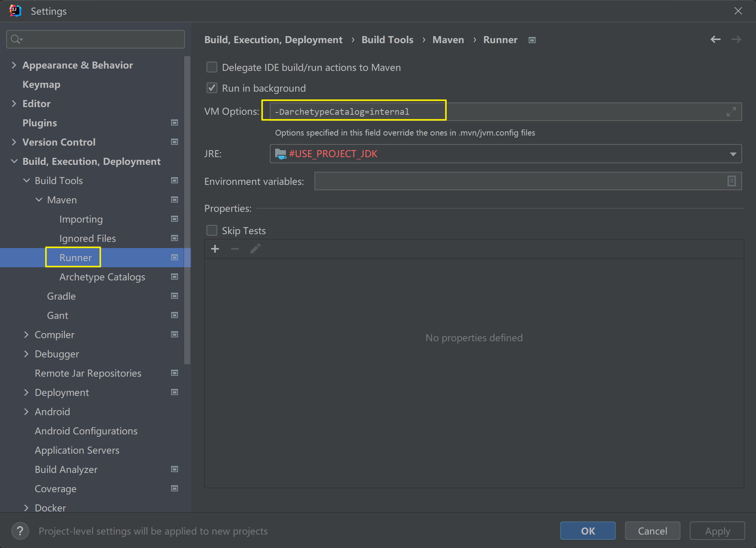
Task: Click the settings tree vertical scrollbar
Action: [x=187, y=210]
